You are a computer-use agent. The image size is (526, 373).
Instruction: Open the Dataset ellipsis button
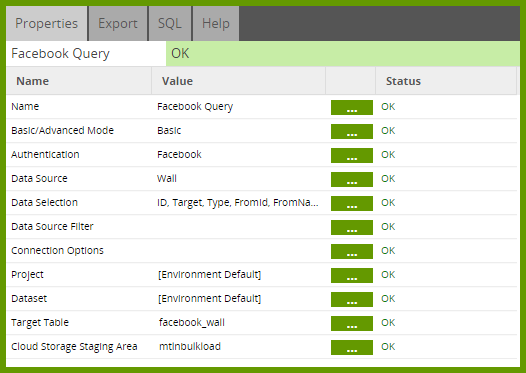pyautogui.click(x=352, y=299)
